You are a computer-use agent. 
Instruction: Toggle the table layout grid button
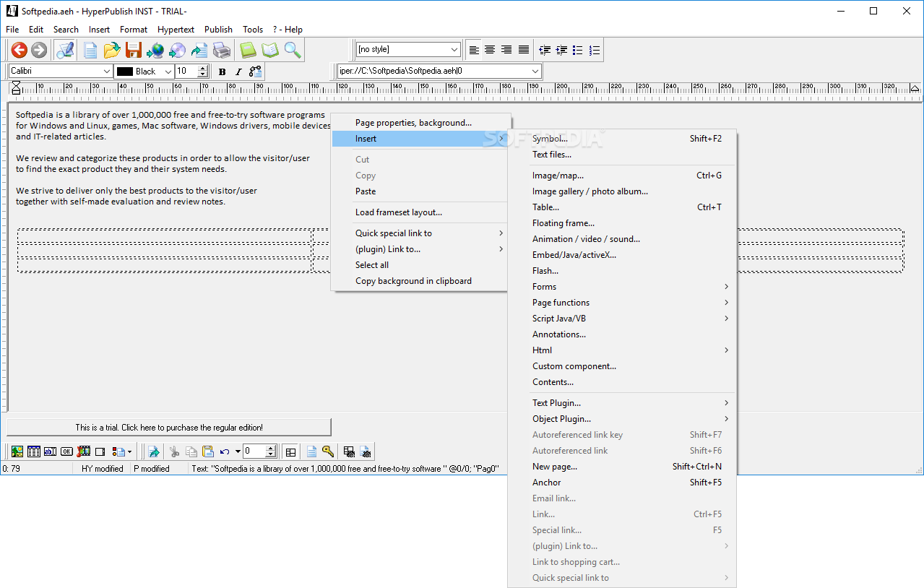tap(290, 451)
